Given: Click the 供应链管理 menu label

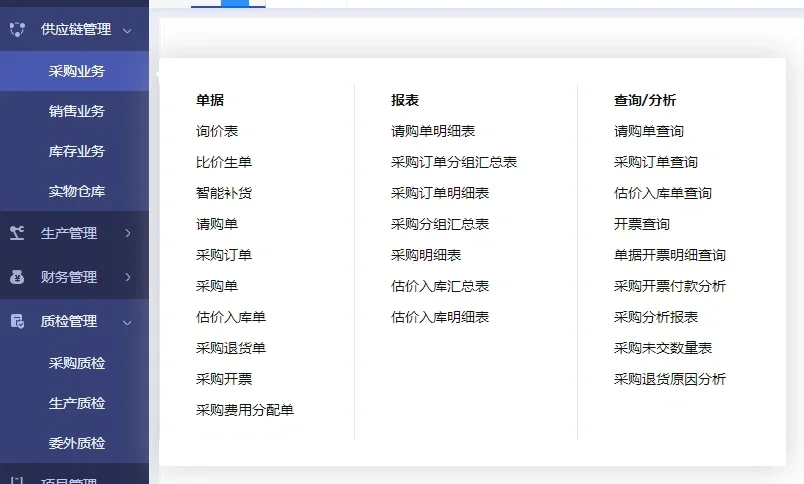Looking at the screenshot, I should 76,29.
